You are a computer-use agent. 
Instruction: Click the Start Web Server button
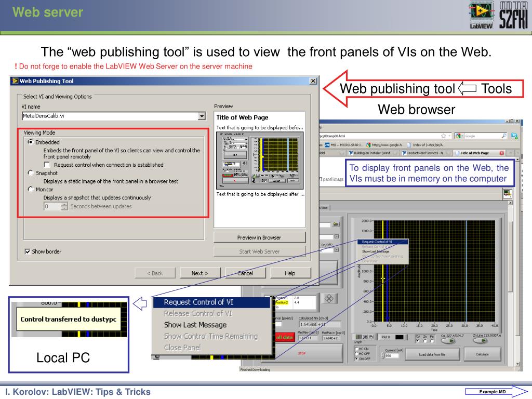[260, 251]
